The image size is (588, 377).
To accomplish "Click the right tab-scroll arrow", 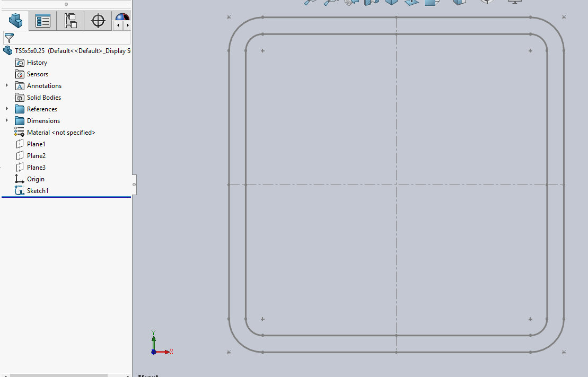I will pos(127,25).
